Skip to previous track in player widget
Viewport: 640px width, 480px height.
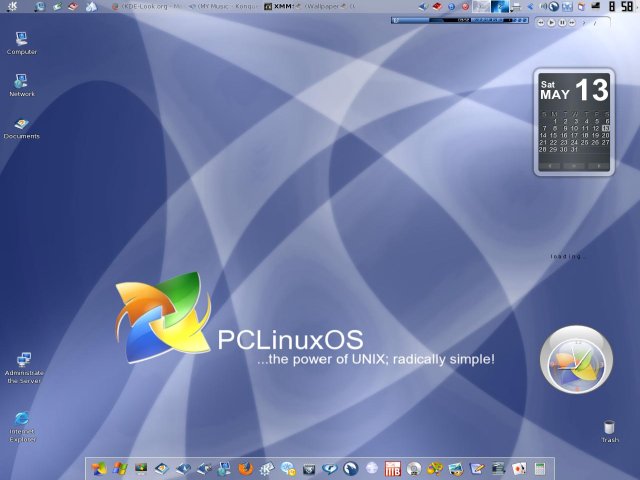coord(540,23)
